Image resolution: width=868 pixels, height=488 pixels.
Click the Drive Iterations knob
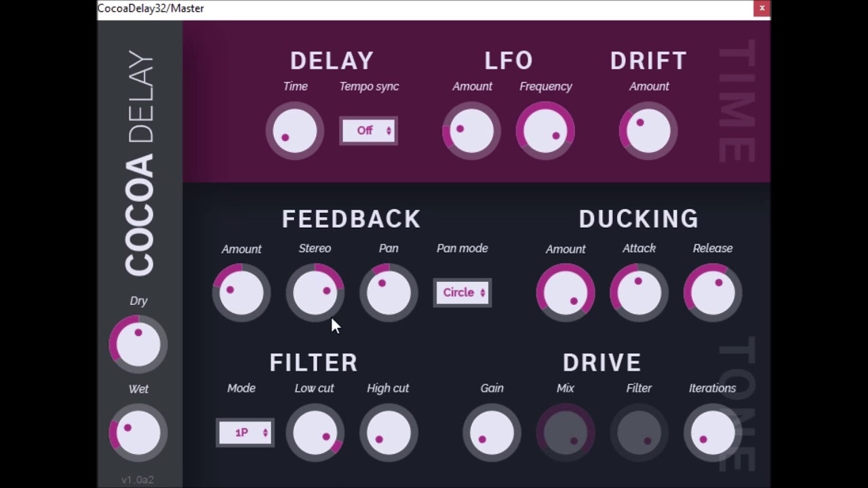[x=713, y=432]
